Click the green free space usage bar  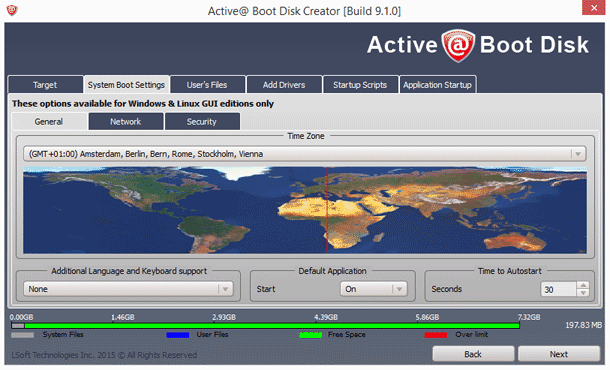point(272,325)
